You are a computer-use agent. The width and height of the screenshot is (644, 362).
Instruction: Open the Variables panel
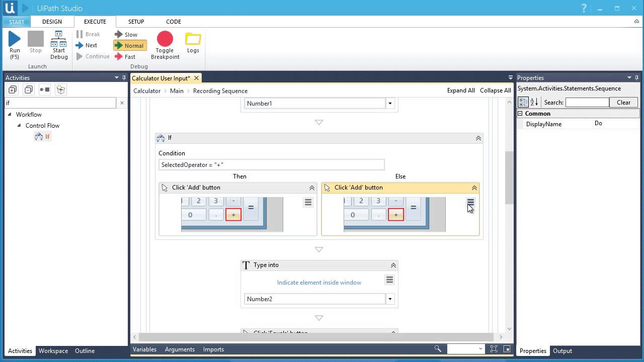pos(144,349)
